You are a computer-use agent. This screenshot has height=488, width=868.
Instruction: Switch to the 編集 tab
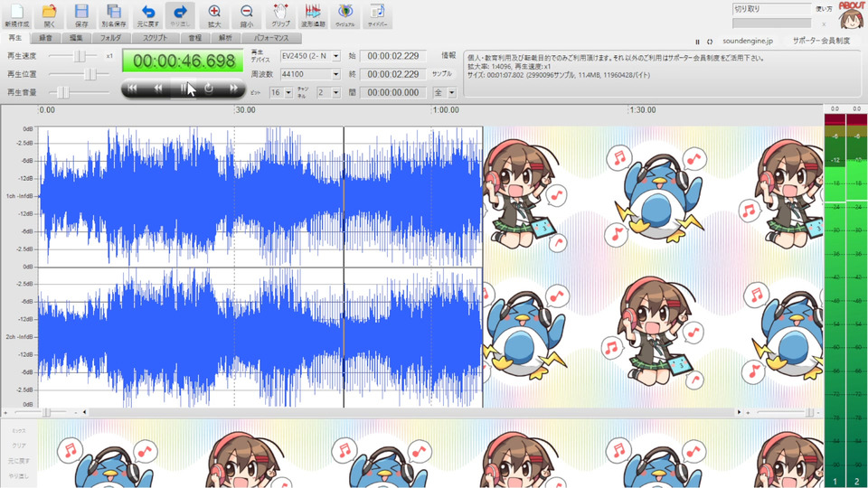[76, 38]
